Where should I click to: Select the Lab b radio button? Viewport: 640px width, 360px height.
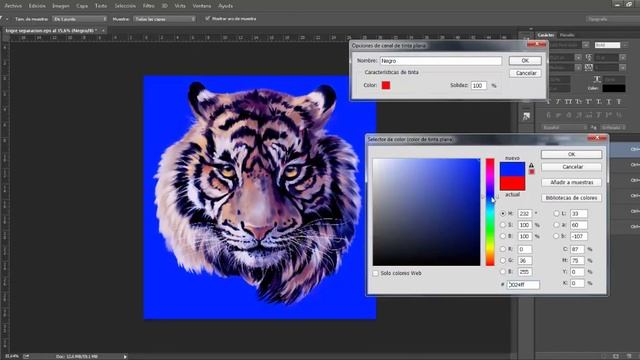[556, 236]
